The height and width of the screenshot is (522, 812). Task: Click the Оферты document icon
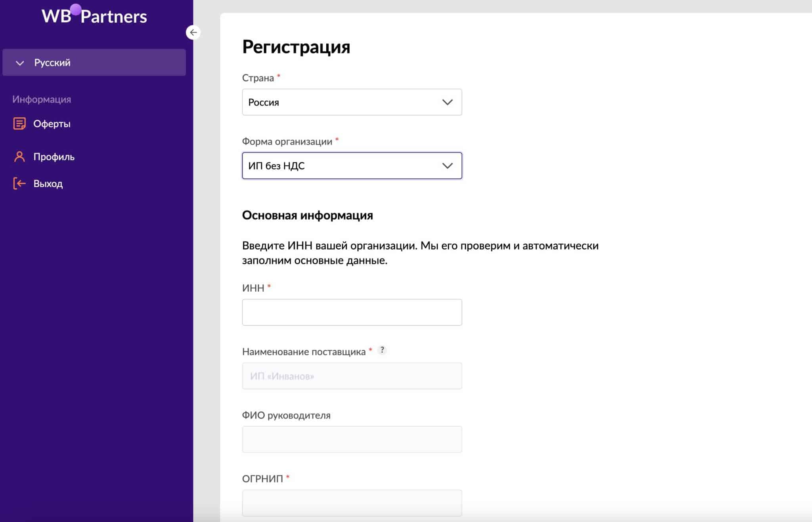point(19,124)
